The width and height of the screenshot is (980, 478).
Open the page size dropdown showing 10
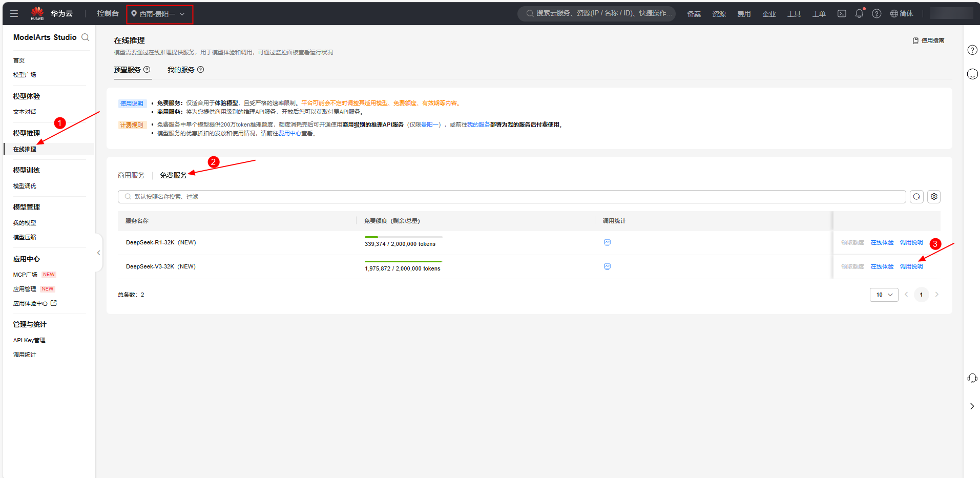coord(884,295)
